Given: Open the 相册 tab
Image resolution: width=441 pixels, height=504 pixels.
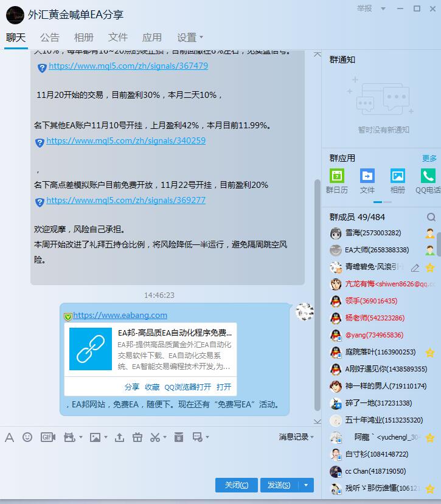Looking at the screenshot, I should pyautogui.click(x=83, y=37).
